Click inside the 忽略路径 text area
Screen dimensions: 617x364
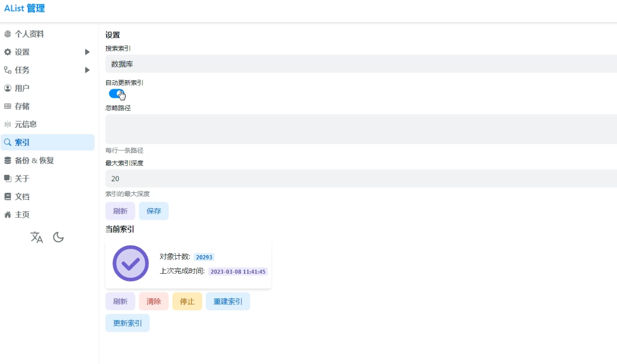[361, 129]
